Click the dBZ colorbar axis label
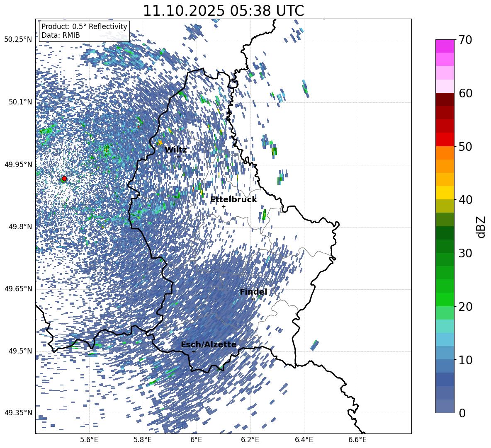The width and height of the screenshot is (491, 448). coord(481,227)
